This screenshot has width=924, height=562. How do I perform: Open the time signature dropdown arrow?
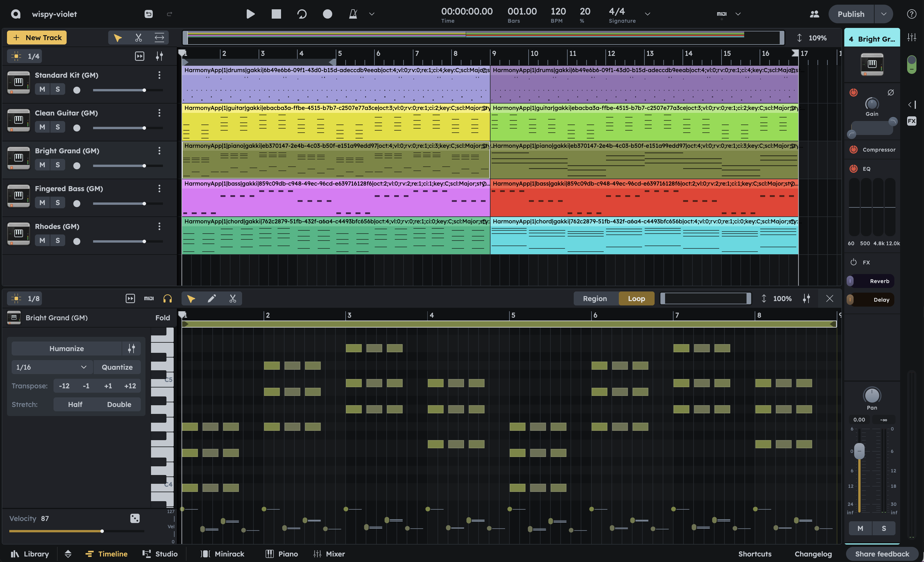pyautogui.click(x=647, y=14)
